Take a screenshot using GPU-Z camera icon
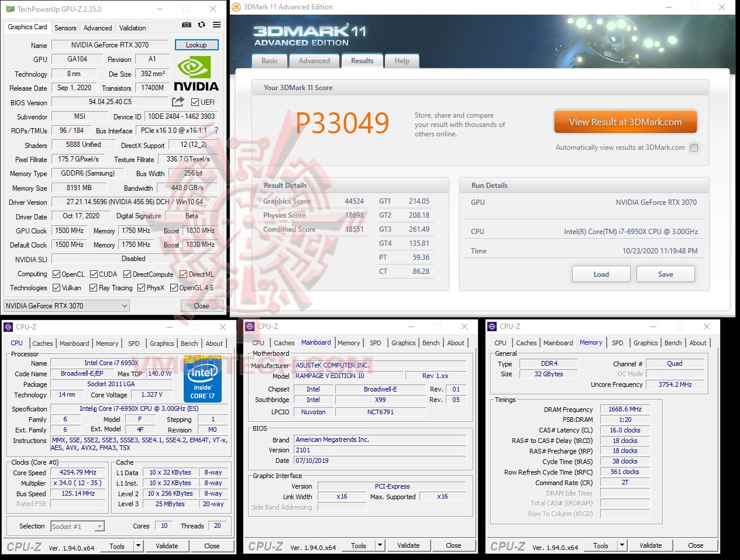The width and height of the screenshot is (740, 560). click(186, 25)
